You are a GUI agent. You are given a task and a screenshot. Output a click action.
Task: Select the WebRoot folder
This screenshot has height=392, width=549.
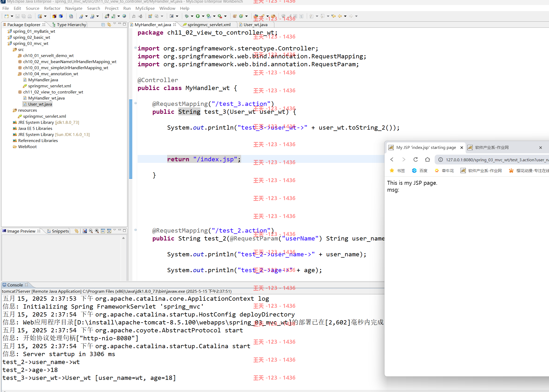point(27,147)
